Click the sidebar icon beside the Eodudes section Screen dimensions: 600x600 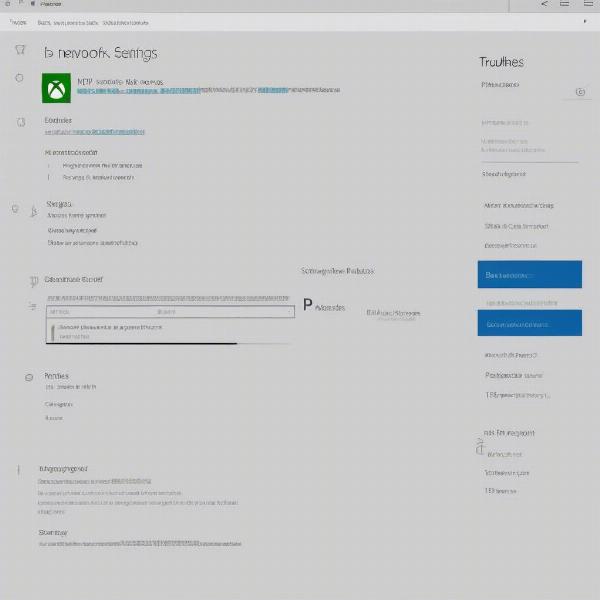coord(21,122)
